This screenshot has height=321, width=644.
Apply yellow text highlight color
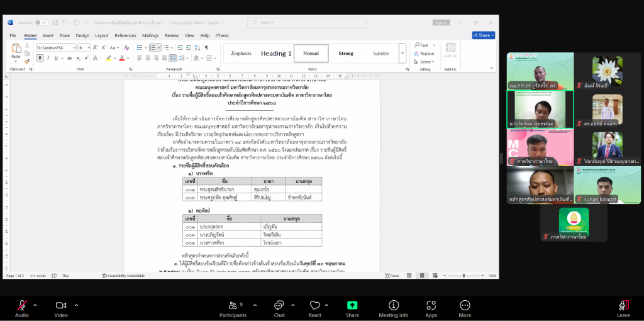click(108, 58)
